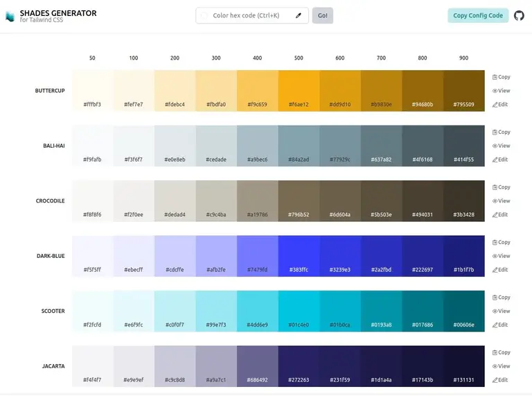Image resolution: width=532 pixels, height=396 pixels.
Task: View the Jacarta palette
Action: click(x=501, y=366)
